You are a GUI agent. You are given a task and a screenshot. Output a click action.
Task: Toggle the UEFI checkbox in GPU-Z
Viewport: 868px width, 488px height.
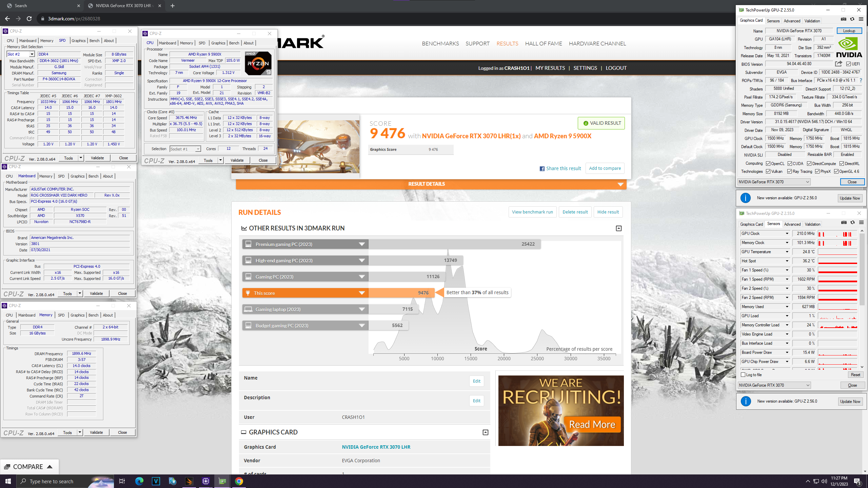tap(848, 64)
